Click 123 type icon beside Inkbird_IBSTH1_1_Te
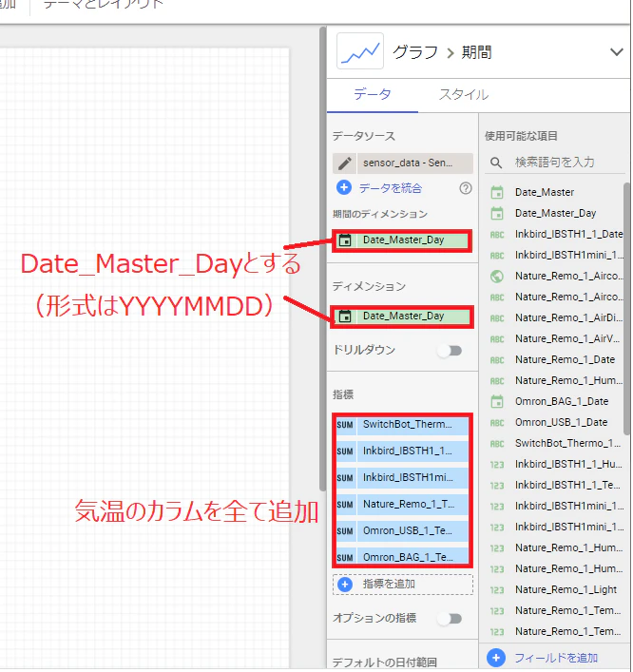Image resolution: width=633 pixels, height=672 pixels. 497,487
